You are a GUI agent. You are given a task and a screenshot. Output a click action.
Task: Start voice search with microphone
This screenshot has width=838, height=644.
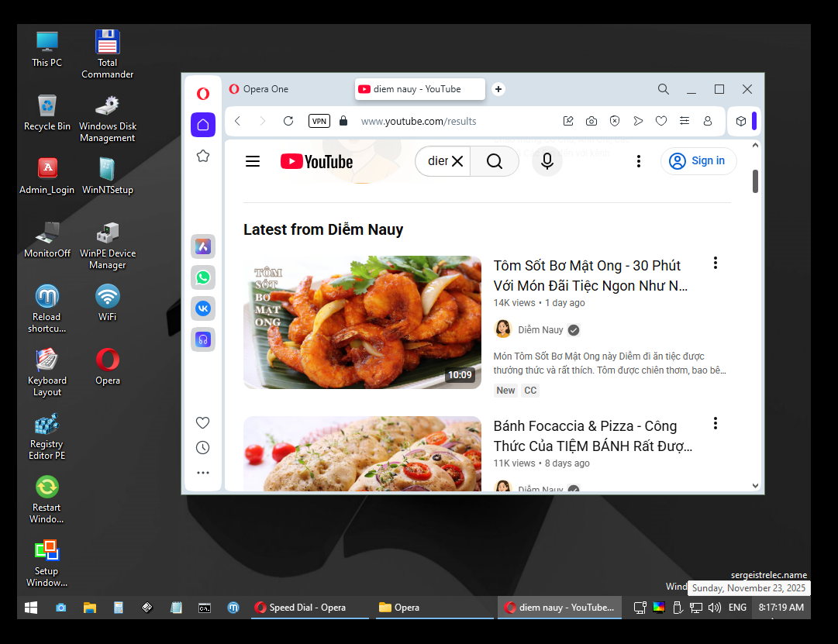547,161
